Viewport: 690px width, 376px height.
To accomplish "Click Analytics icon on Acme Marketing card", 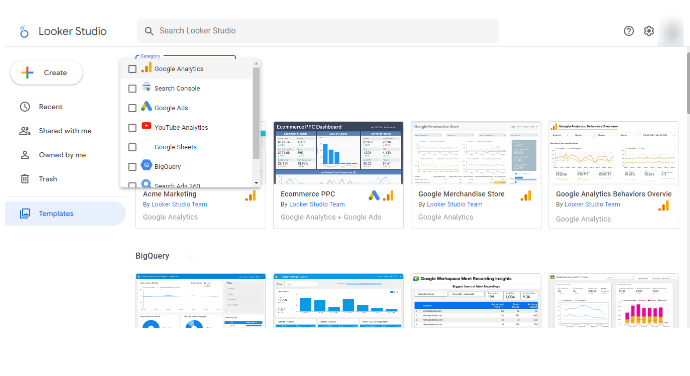I will (250, 196).
